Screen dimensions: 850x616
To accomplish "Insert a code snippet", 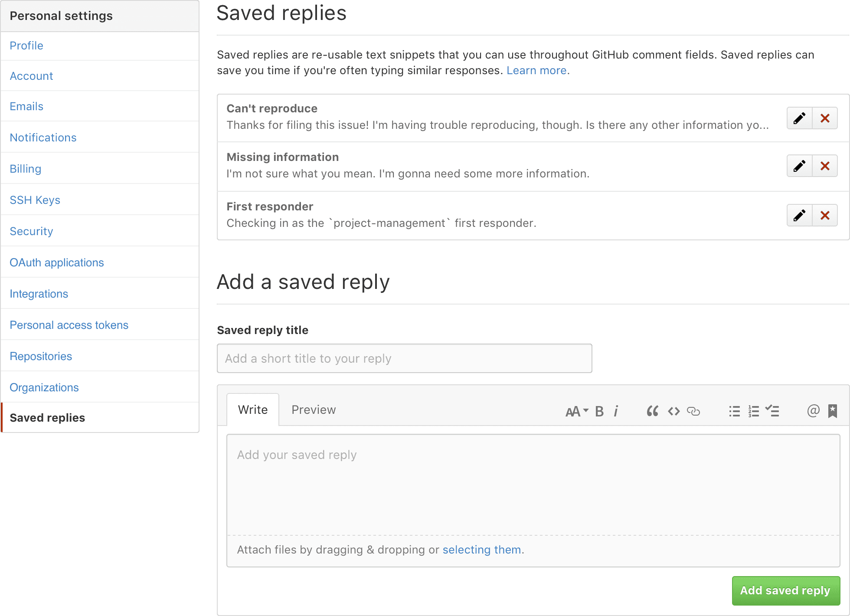I will (x=673, y=411).
